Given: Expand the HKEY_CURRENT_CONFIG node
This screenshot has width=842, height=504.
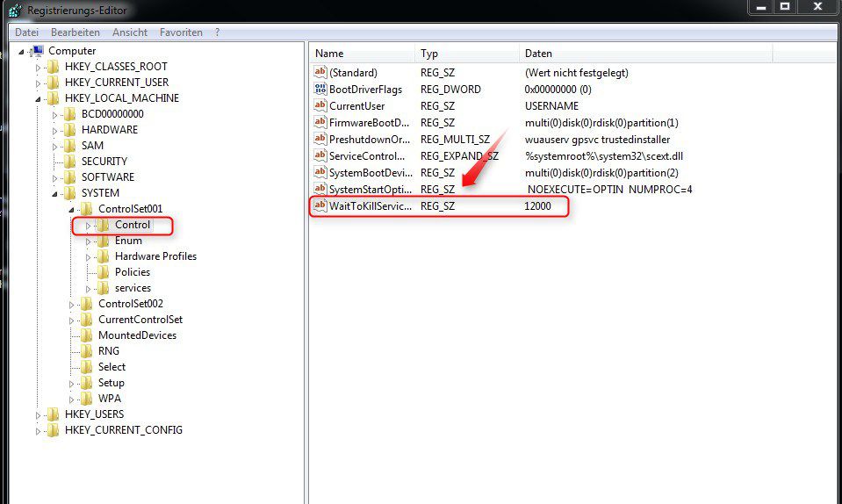Looking at the screenshot, I should tap(38, 431).
